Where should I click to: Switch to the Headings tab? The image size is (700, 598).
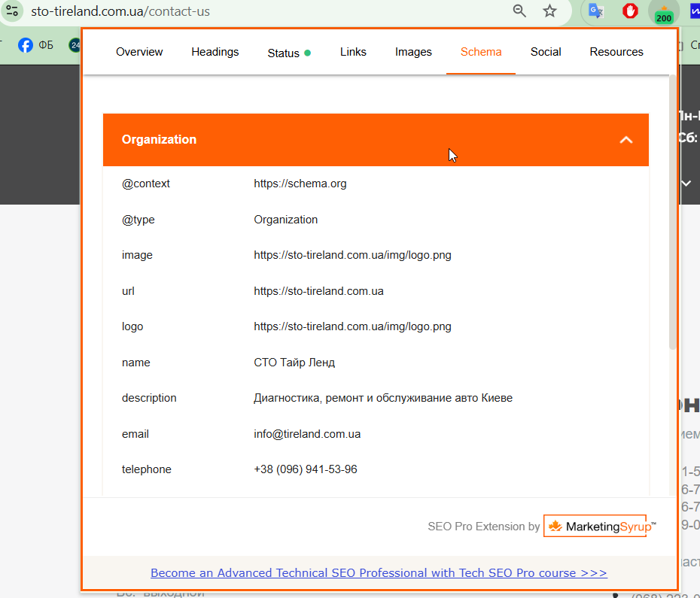[215, 52]
